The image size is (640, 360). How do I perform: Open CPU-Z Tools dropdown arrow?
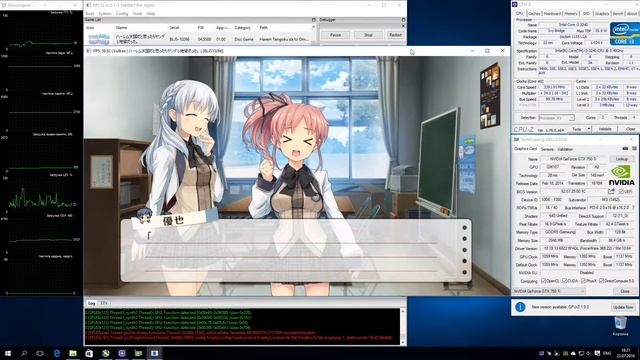(x=589, y=129)
